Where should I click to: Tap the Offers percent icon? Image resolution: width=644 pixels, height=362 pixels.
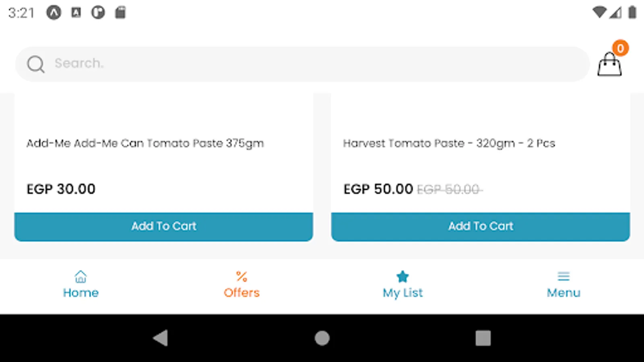(x=242, y=277)
